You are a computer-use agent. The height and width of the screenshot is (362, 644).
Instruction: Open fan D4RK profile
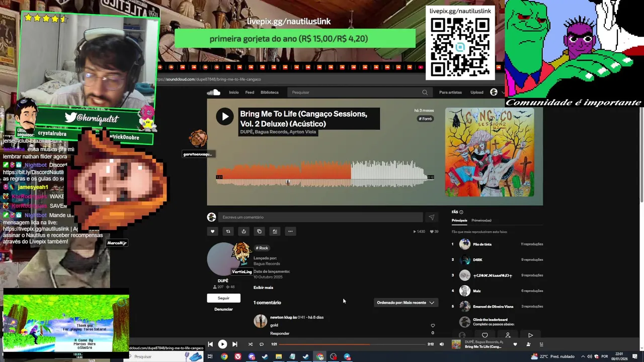477,260
